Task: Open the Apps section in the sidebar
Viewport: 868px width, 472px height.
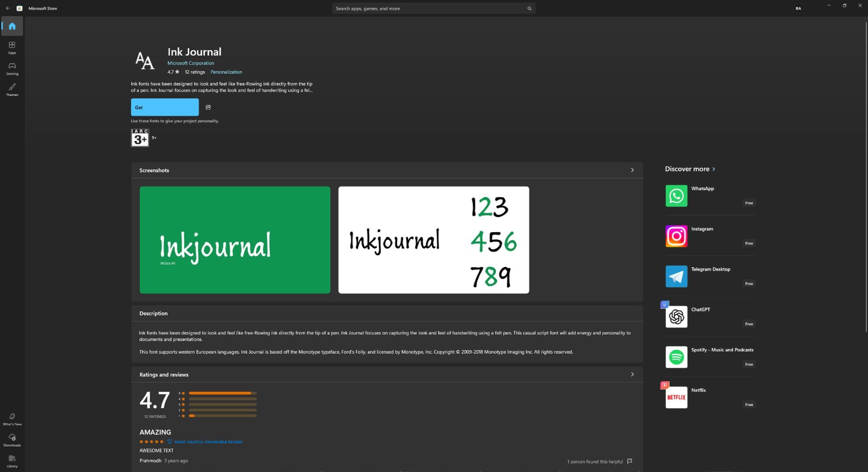Action: 12,47
